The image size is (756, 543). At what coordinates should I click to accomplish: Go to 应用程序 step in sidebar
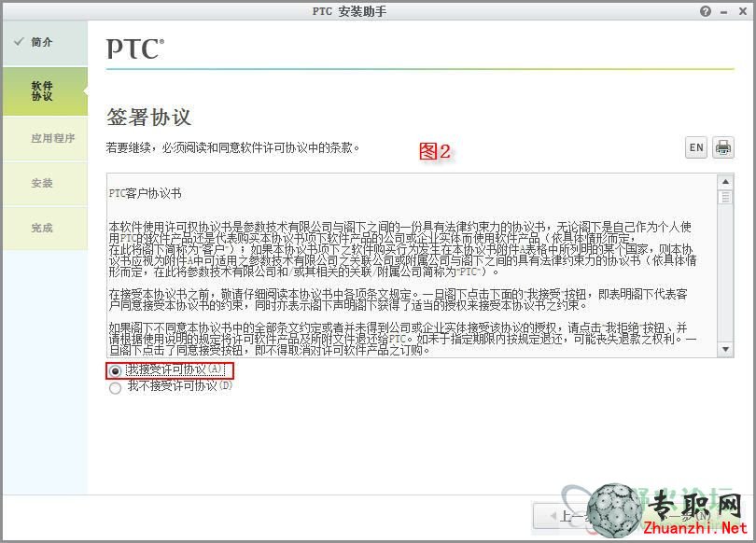coord(45,138)
